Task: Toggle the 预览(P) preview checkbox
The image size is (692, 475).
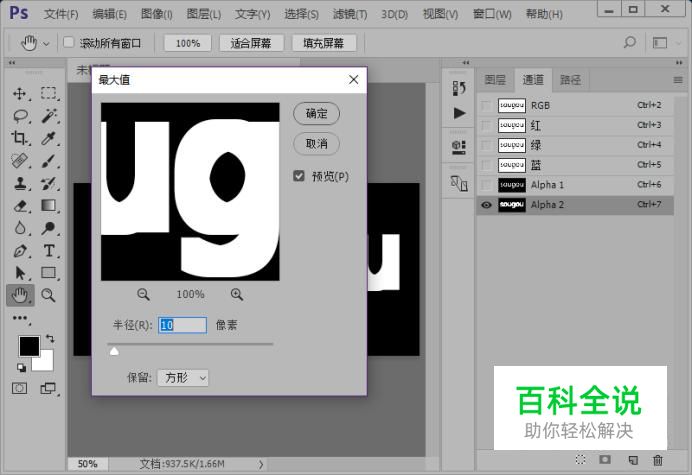Action: (x=299, y=176)
